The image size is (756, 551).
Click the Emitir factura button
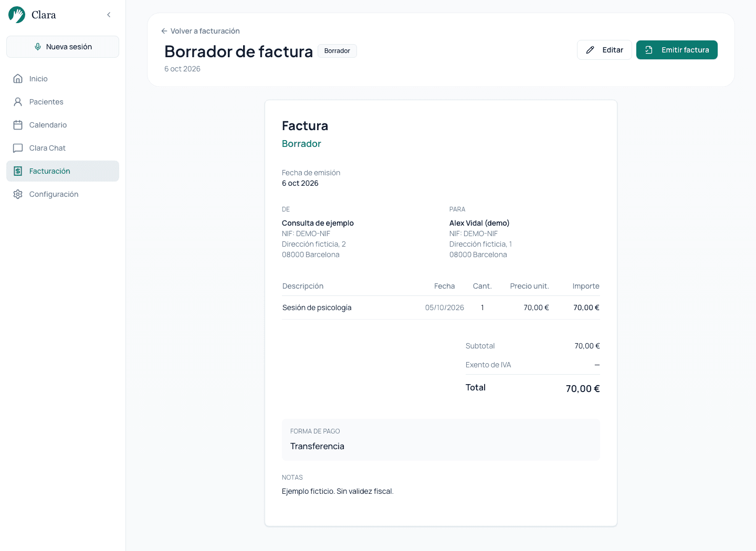(x=677, y=50)
